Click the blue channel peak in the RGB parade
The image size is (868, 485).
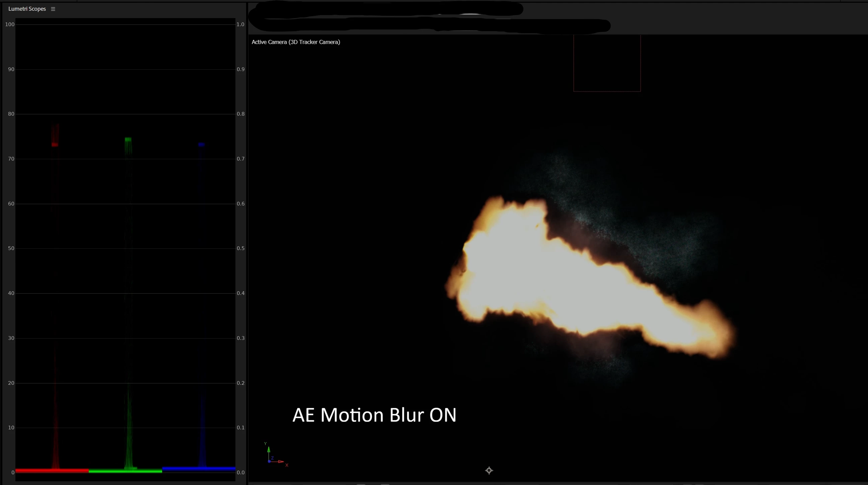tap(202, 144)
